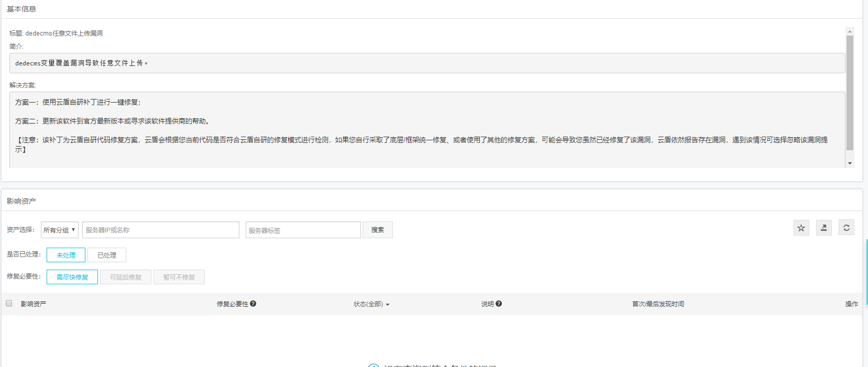This screenshot has width=868, height=367.
Task: Click the 操作 column header
Action: 851,304
